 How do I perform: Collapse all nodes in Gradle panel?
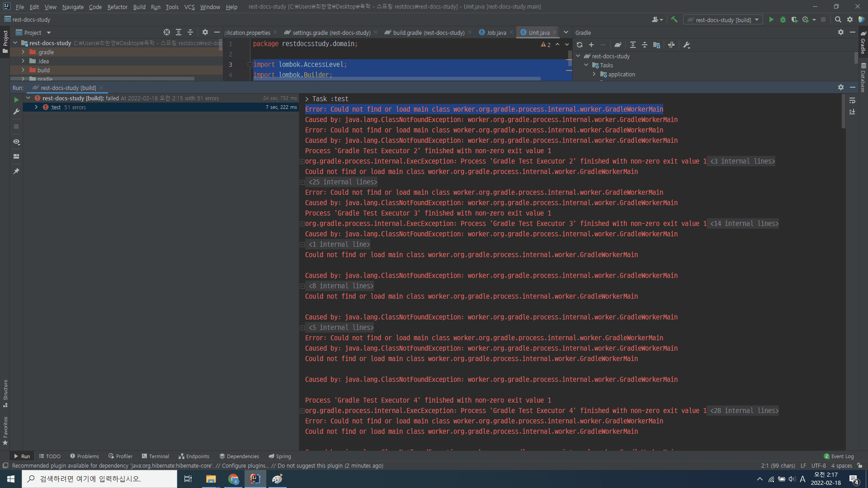pos(645,45)
